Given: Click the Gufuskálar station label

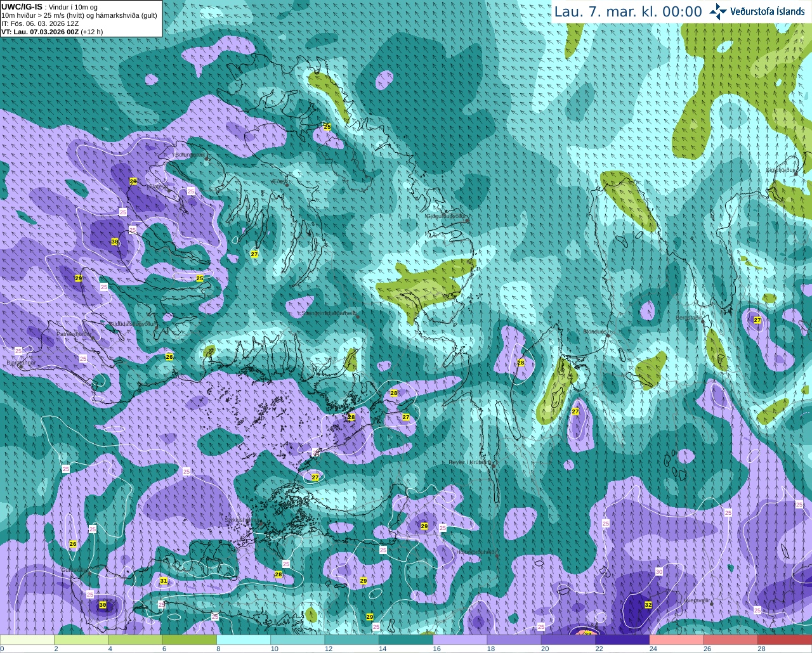Looking at the screenshot, I should (x=74, y=569).
